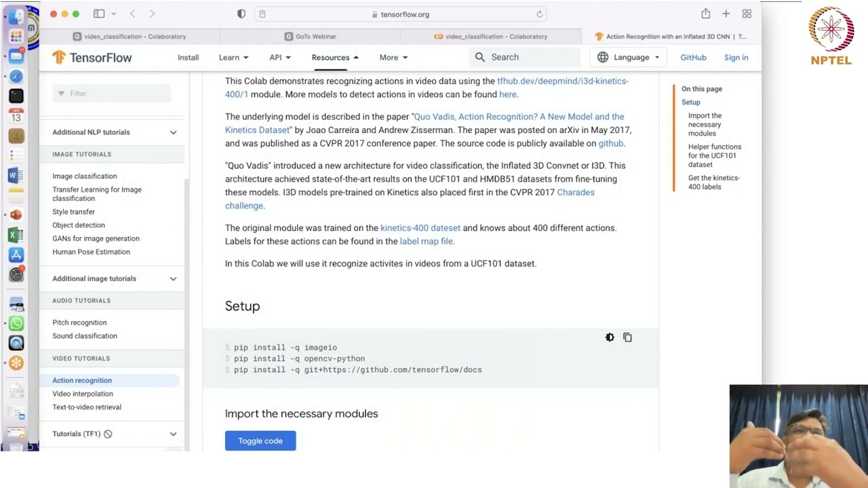Open the Charades challenge link

pos(576,192)
